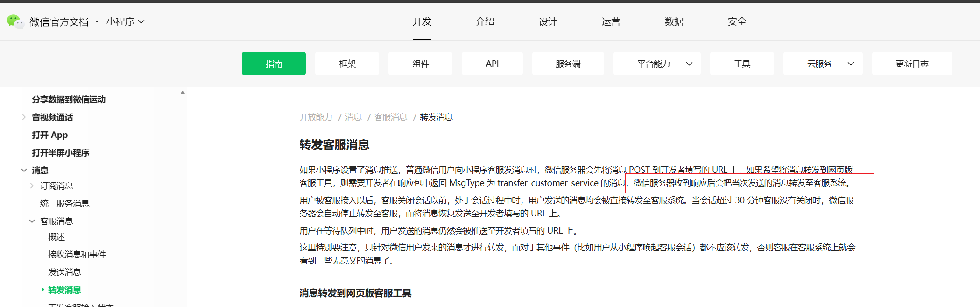Screen dimensions: 980x307
Task: Click 客服消息 in breadcrumb
Action: [x=391, y=117]
